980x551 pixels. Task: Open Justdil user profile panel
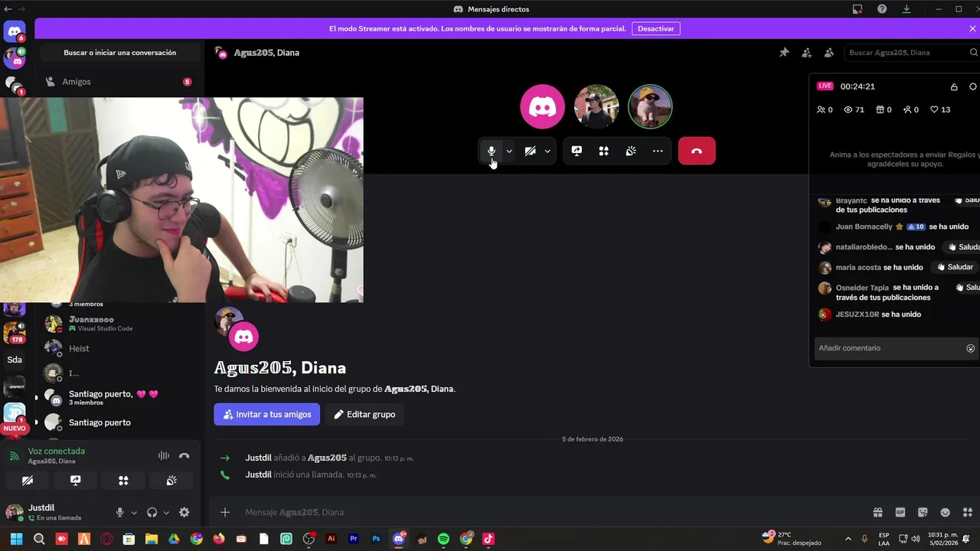point(56,512)
